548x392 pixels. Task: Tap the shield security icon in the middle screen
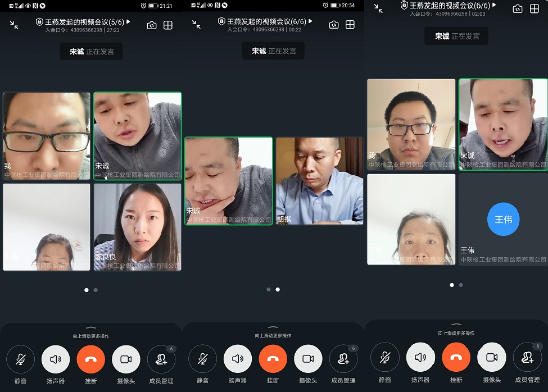(221, 21)
